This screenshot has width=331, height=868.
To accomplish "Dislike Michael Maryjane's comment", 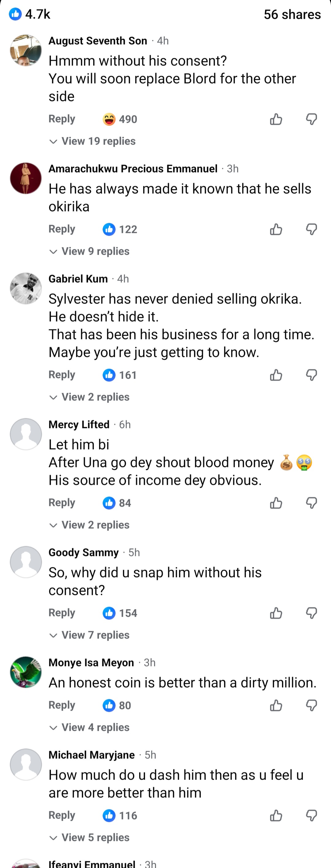I will tap(311, 816).
